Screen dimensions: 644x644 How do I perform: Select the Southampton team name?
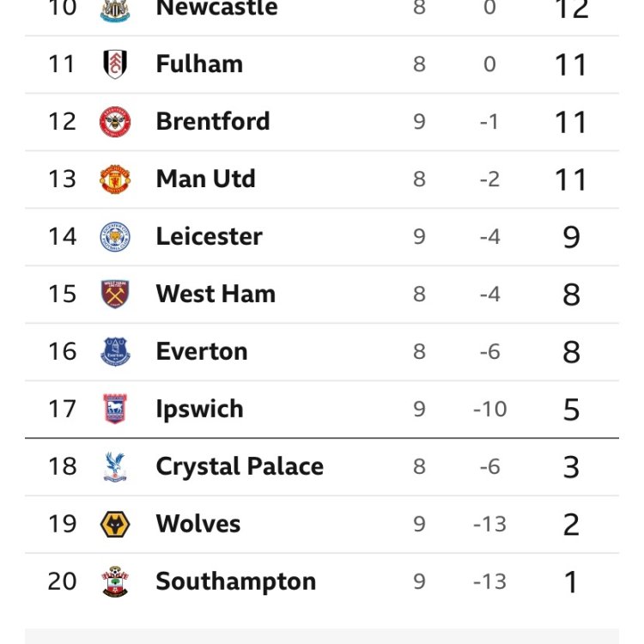pos(235,581)
